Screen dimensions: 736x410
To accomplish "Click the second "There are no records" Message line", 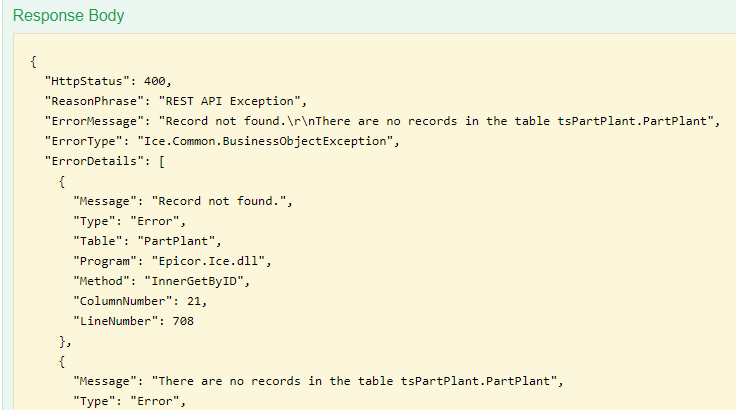I will (x=340, y=381).
